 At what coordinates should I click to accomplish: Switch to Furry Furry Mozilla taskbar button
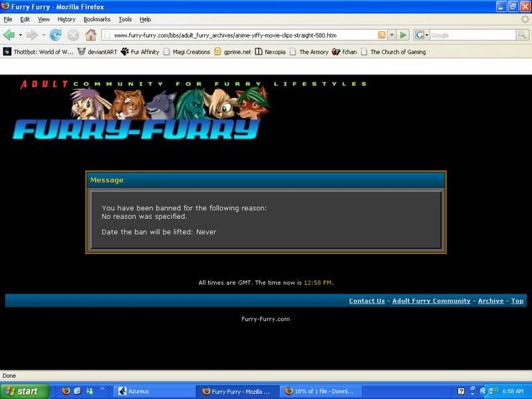(x=238, y=391)
